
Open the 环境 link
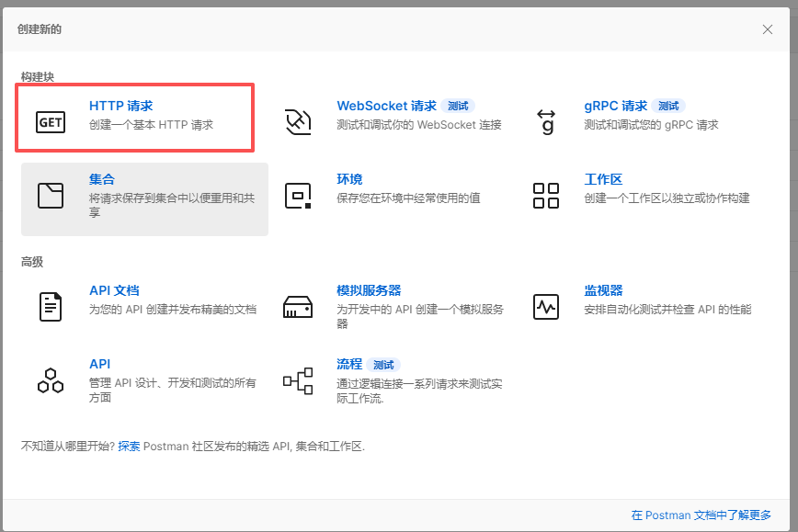click(349, 179)
